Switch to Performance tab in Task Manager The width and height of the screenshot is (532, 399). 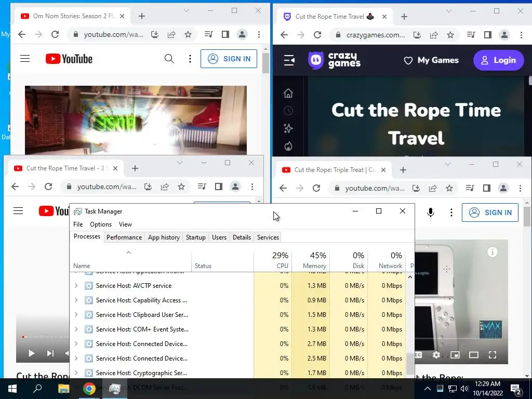(124, 237)
